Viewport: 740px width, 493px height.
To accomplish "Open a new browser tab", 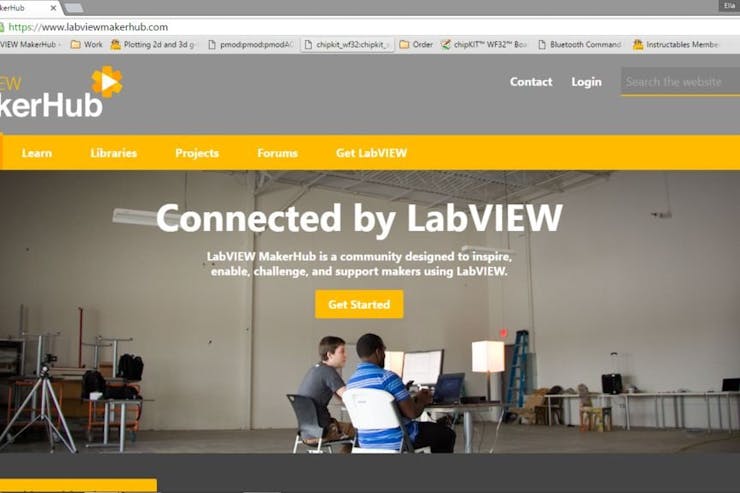I will click(x=74, y=8).
